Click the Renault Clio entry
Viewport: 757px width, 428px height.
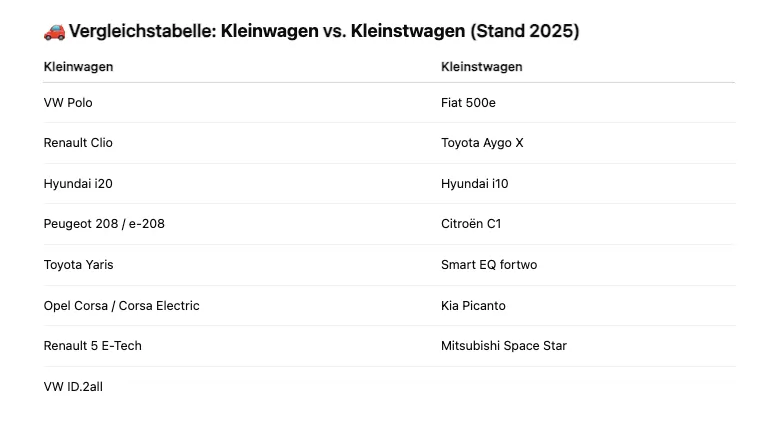click(78, 143)
